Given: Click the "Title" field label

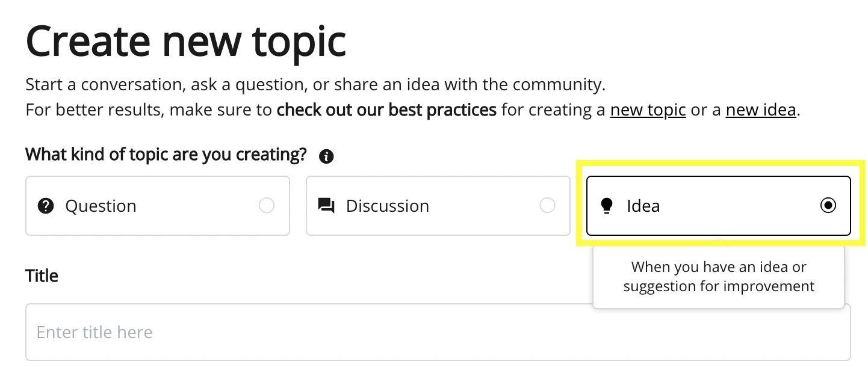Looking at the screenshot, I should (42, 276).
